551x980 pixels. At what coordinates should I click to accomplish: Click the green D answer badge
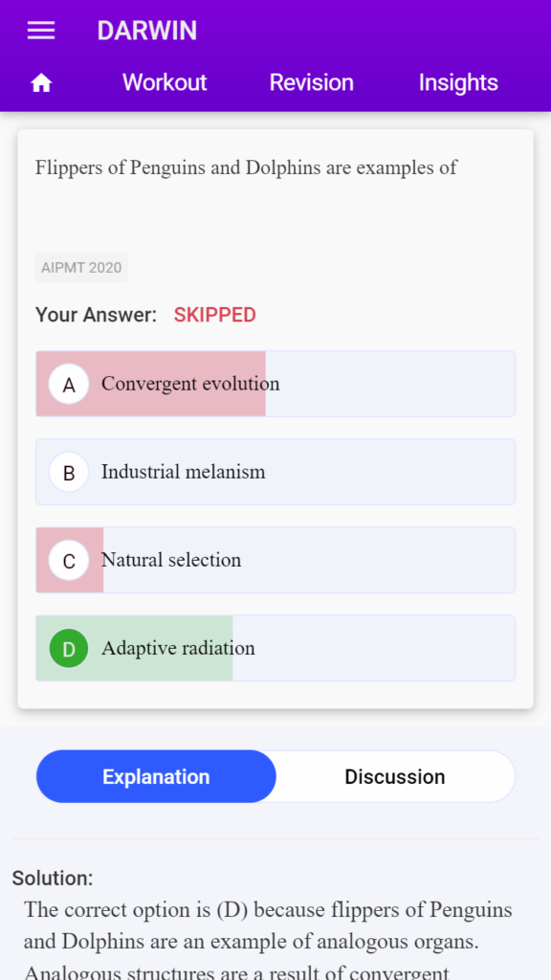[x=69, y=649]
